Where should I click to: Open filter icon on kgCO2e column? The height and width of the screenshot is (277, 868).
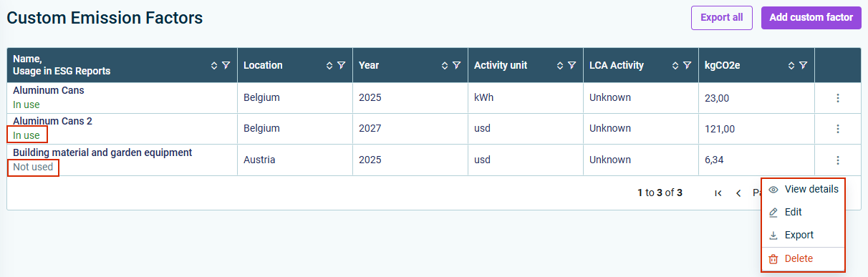pos(803,65)
